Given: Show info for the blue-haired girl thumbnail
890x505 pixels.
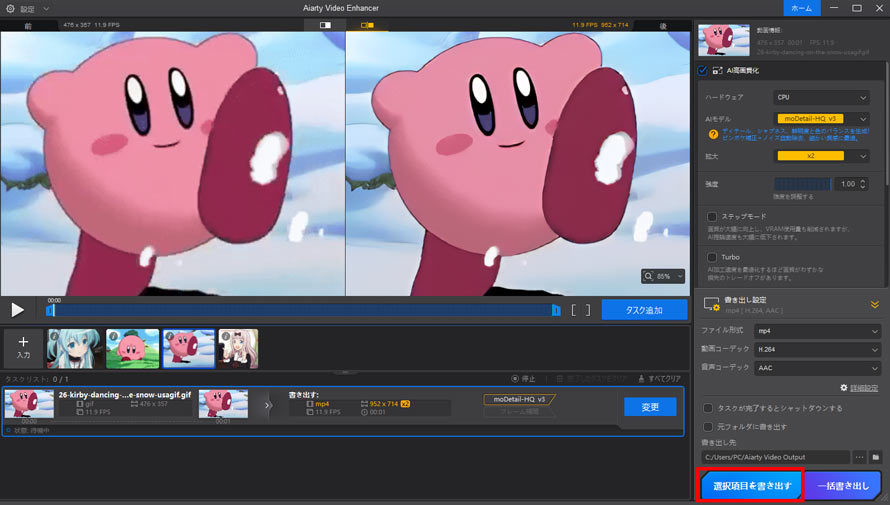Looking at the screenshot, I should 54,336.
